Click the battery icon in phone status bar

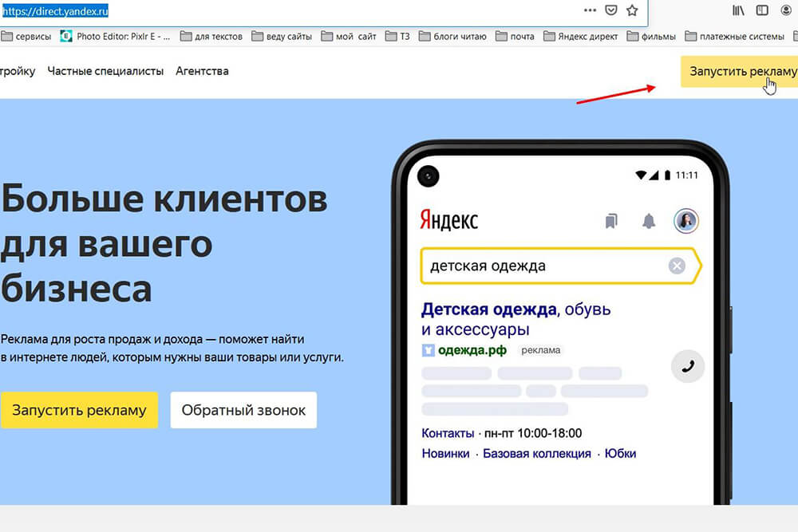tap(667, 175)
